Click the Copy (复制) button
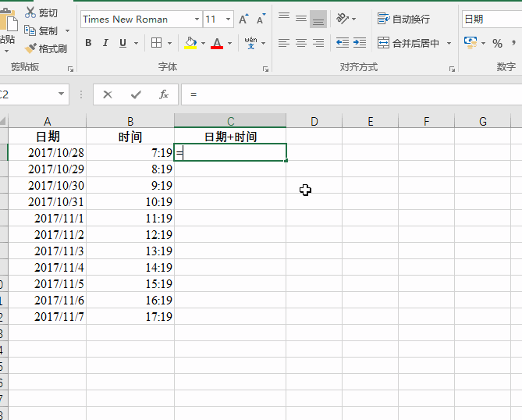Viewport: 522px width, 420px height. click(x=41, y=30)
